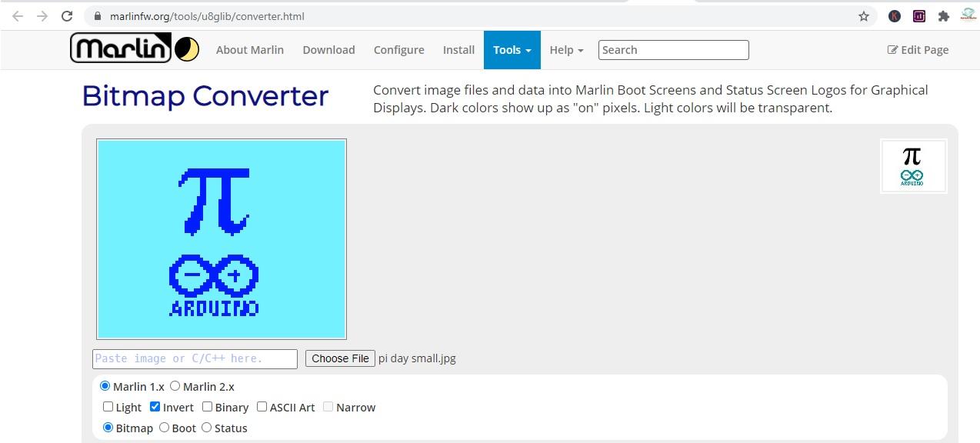This screenshot has width=980, height=443.
Task: Go back with the browser back arrow
Action: [x=18, y=16]
